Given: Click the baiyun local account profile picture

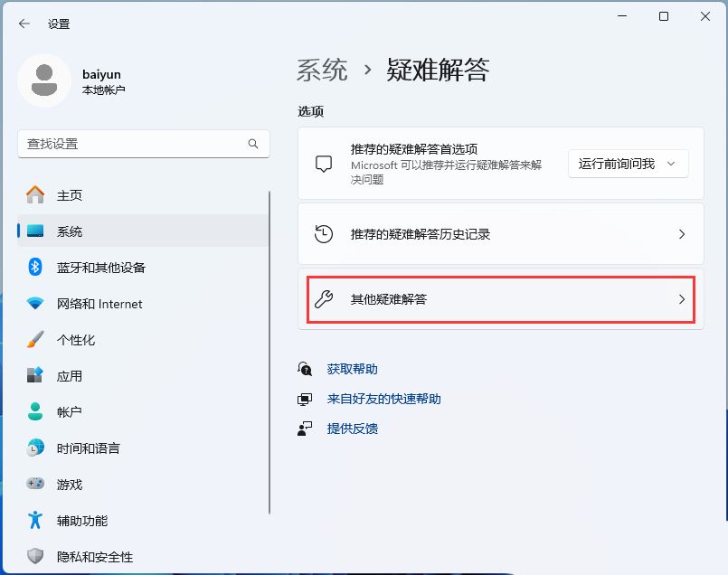Looking at the screenshot, I should [x=43, y=80].
